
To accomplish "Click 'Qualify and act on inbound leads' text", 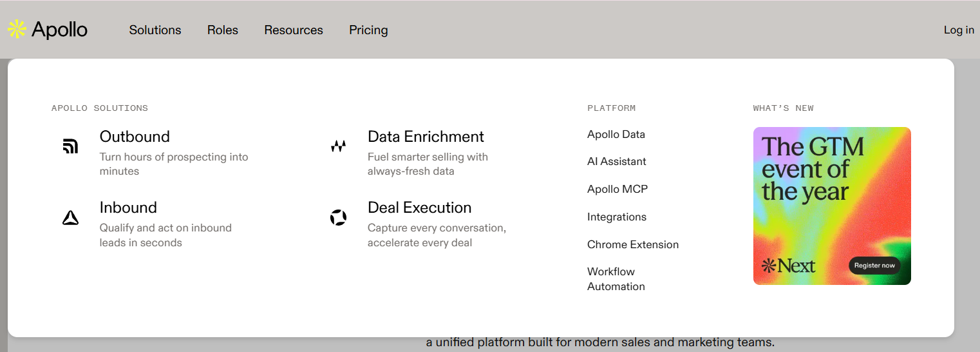I will (x=165, y=235).
